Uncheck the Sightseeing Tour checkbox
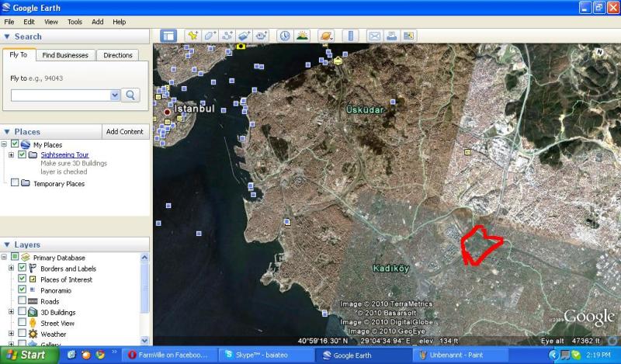 pos(23,154)
